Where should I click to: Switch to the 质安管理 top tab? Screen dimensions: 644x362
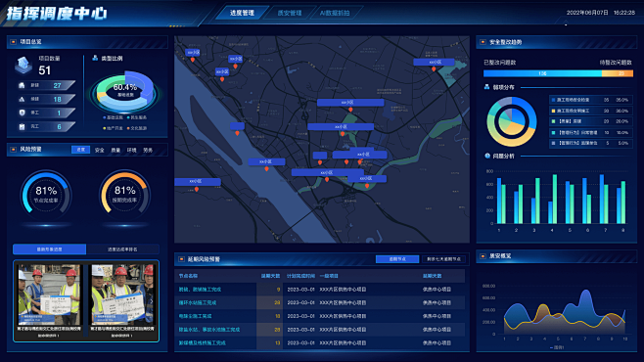290,13
